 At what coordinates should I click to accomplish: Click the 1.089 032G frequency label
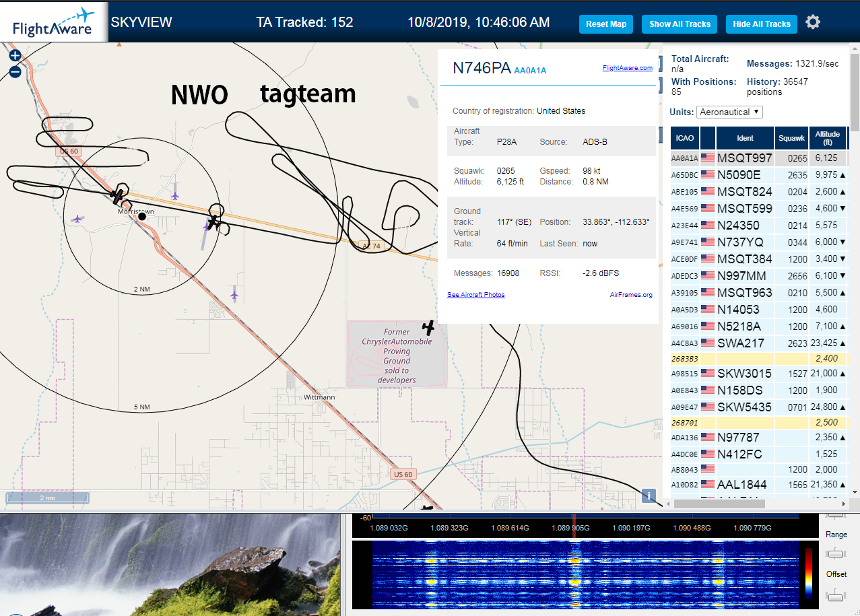point(389,528)
